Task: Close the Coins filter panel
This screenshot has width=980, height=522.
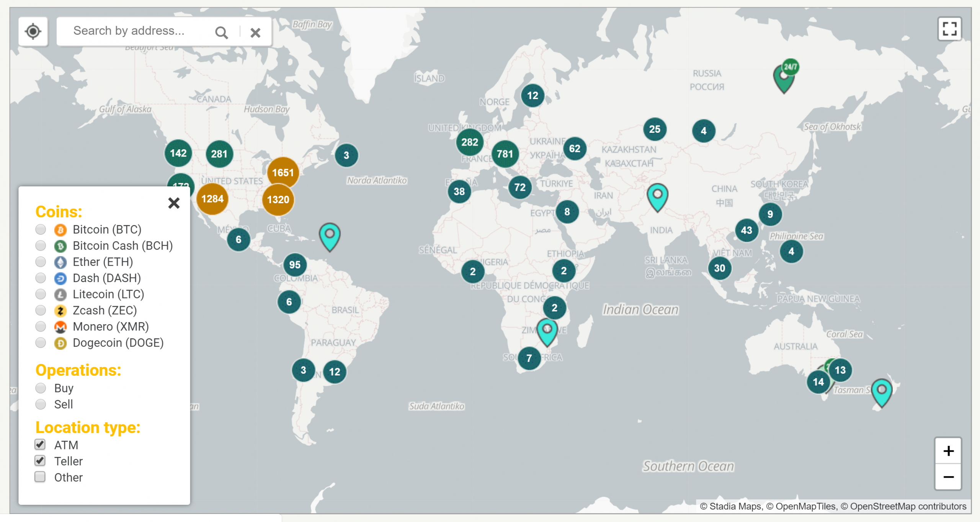Action: tap(174, 203)
